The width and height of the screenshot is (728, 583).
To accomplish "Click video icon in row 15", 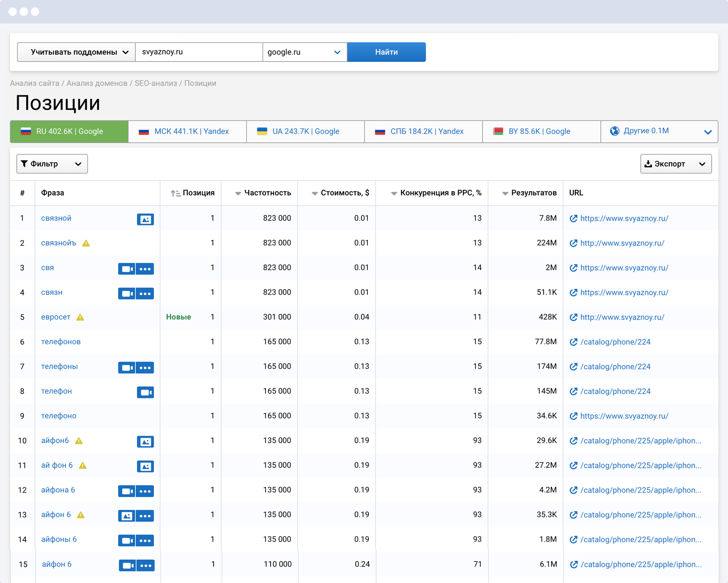I will click(127, 565).
